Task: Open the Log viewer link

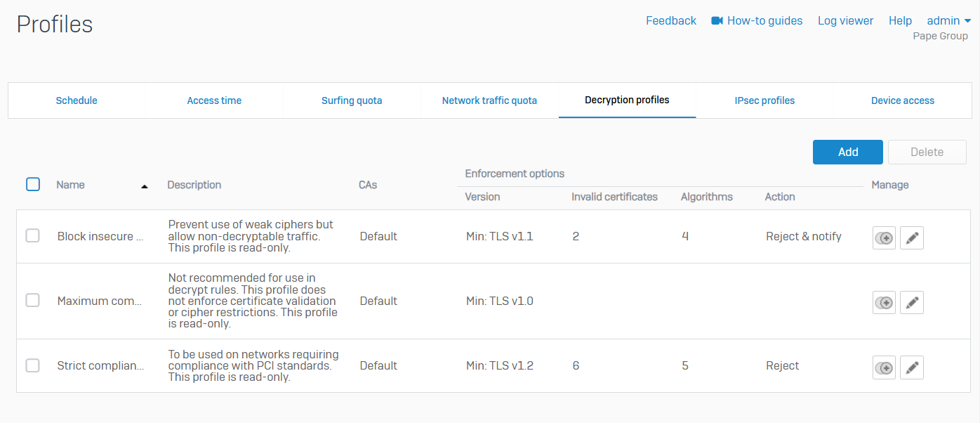Action: click(845, 21)
